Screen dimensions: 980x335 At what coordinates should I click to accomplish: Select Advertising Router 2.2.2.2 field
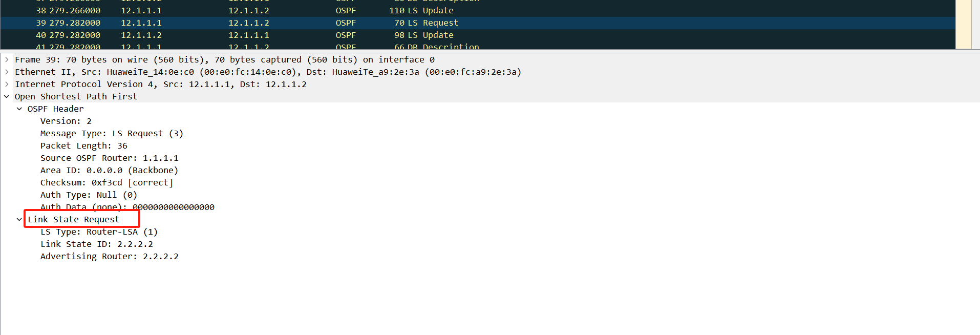110,256
